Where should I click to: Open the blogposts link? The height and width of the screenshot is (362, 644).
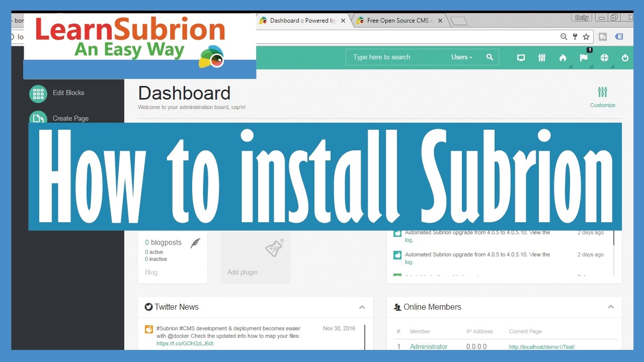click(163, 242)
